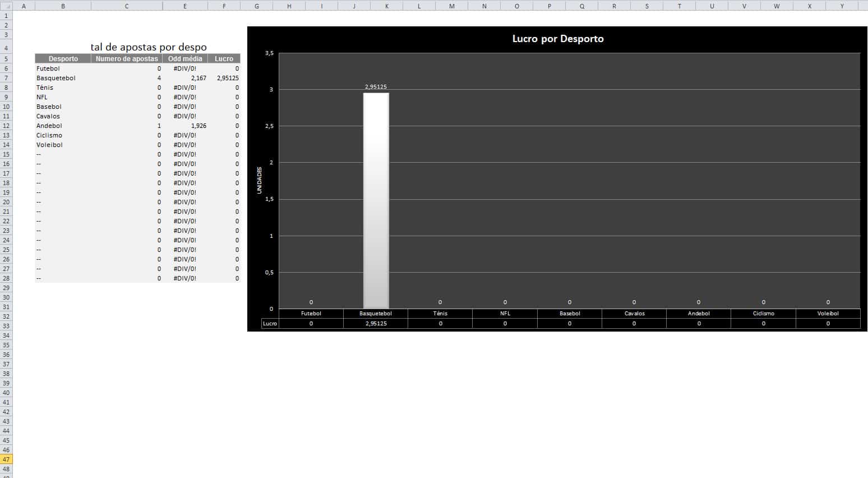Click the 'Lucro' legend key in chart data table

270,324
